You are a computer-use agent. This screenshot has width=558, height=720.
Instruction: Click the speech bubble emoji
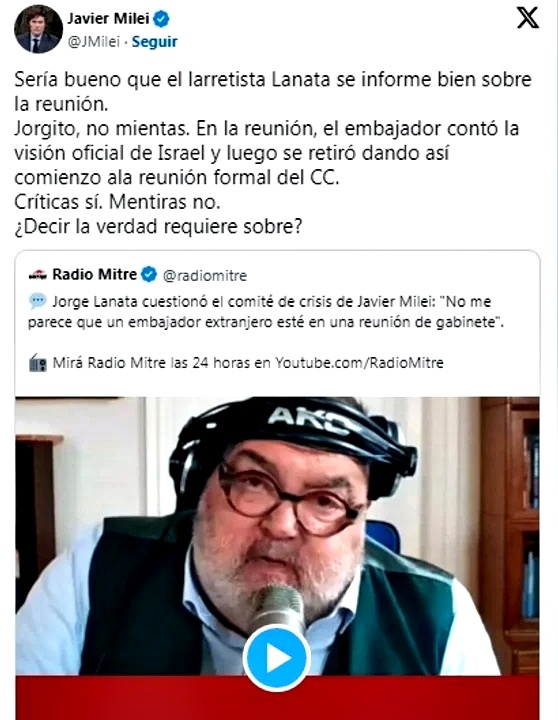click(x=38, y=302)
